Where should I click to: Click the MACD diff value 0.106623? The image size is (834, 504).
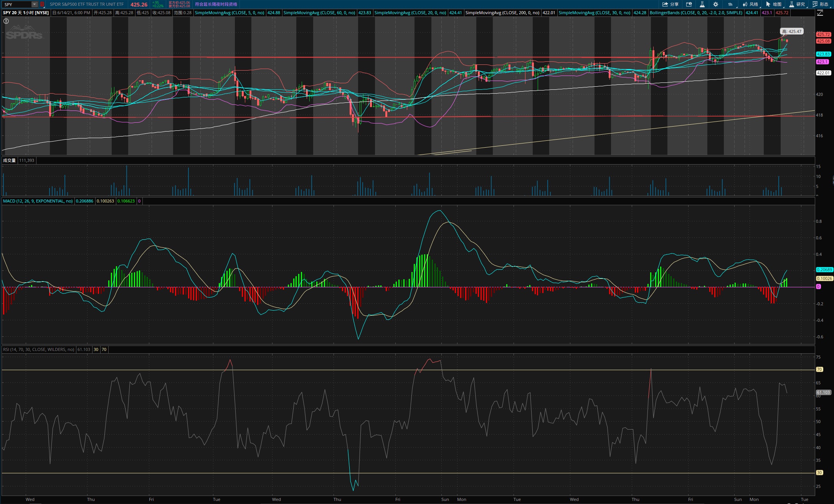tap(126, 201)
